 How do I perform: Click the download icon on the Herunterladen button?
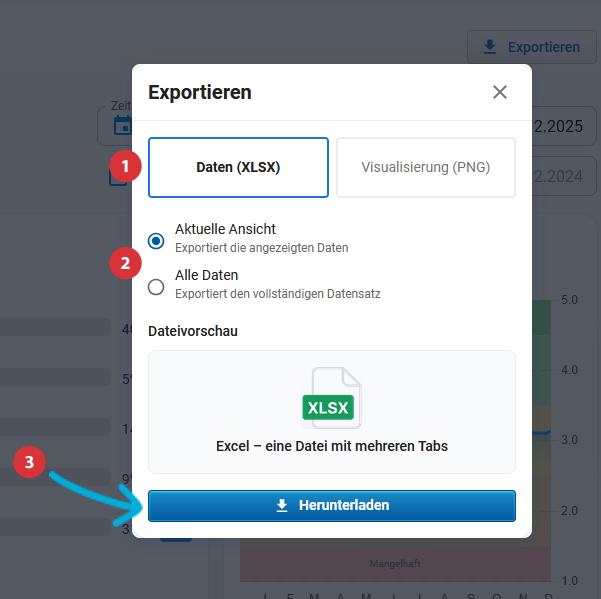click(x=282, y=506)
